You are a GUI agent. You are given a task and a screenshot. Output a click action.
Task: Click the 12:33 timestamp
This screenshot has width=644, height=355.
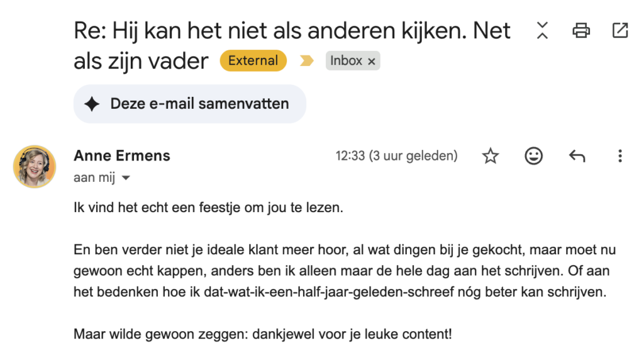click(396, 156)
